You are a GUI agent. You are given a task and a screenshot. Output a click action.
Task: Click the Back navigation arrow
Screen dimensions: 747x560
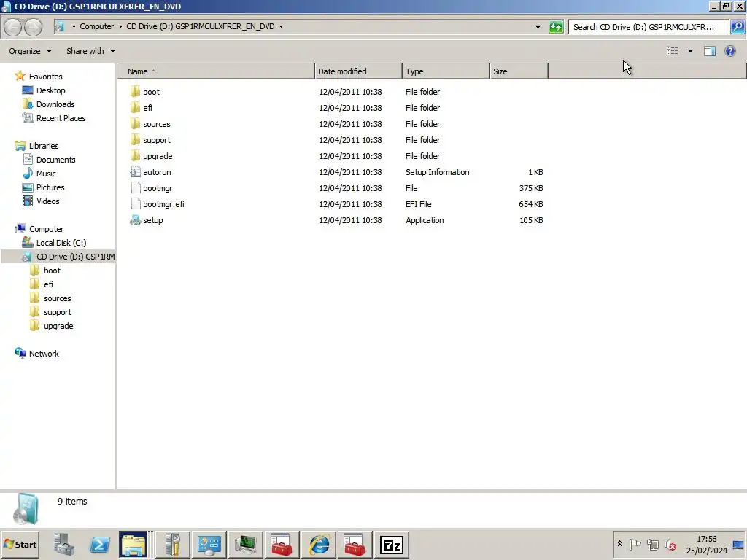(x=13, y=27)
